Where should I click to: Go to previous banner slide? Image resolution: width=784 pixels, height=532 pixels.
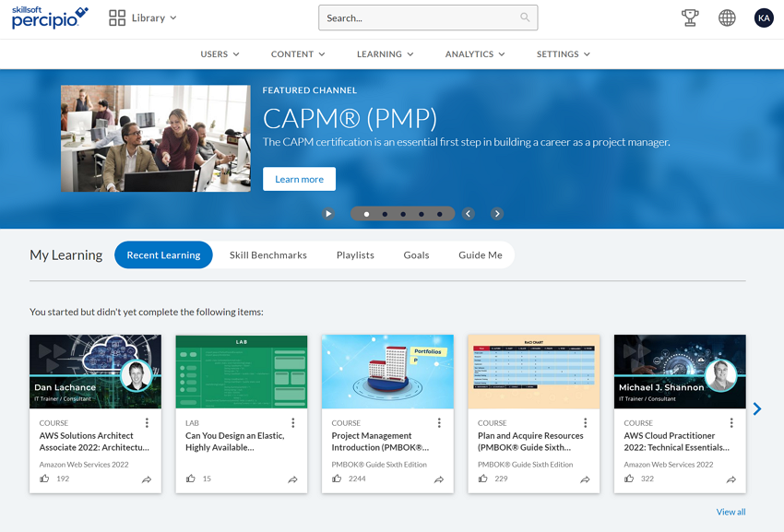point(468,214)
